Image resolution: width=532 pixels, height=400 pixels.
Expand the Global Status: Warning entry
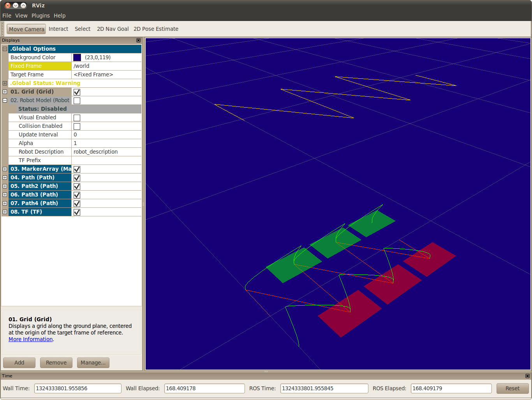[x=4, y=83]
